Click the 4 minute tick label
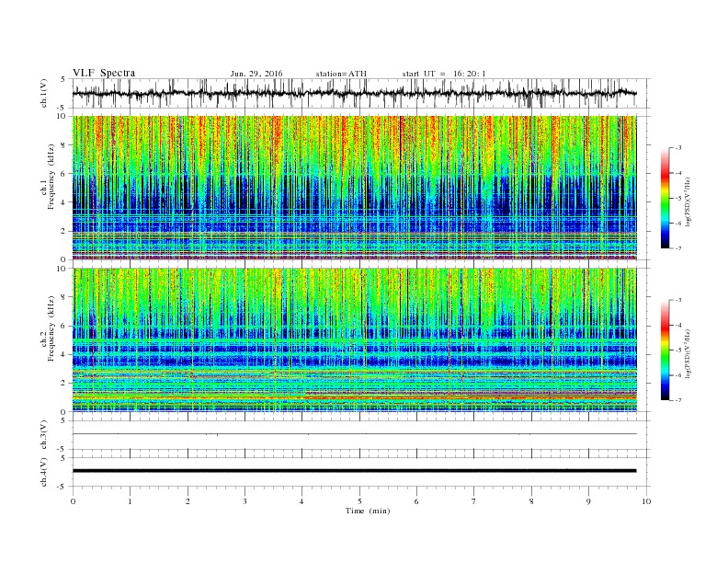Screen dimensions: 728x563 click(x=301, y=501)
